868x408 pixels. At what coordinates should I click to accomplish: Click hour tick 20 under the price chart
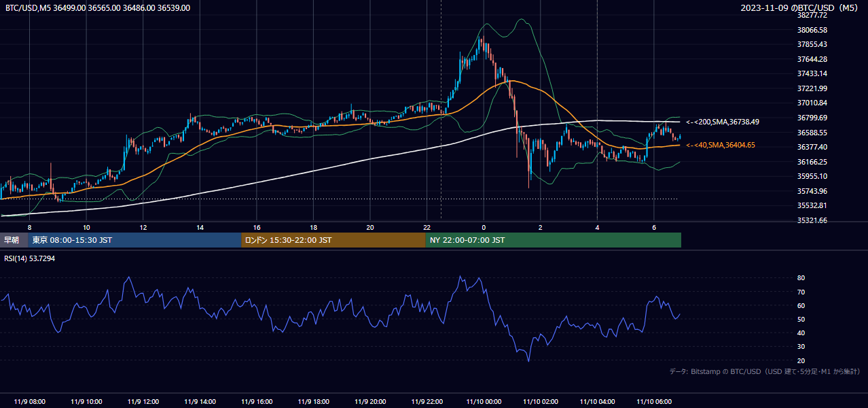coord(370,227)
